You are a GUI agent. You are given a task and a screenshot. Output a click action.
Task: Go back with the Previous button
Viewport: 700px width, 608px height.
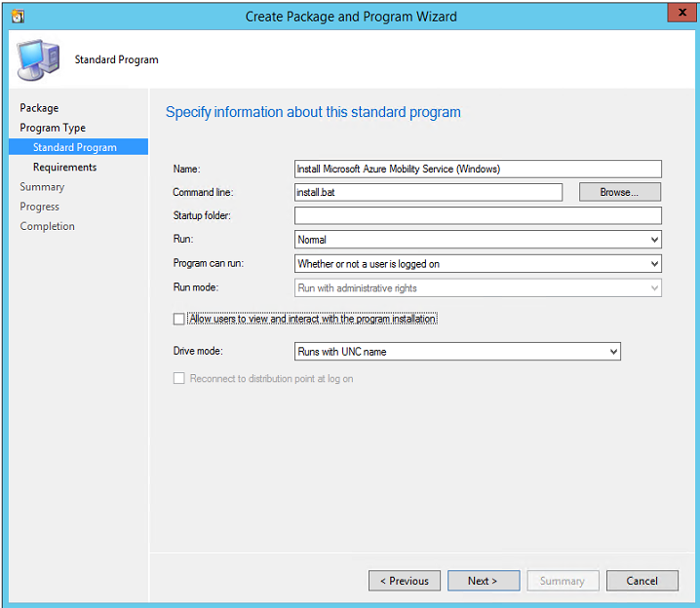405,581
